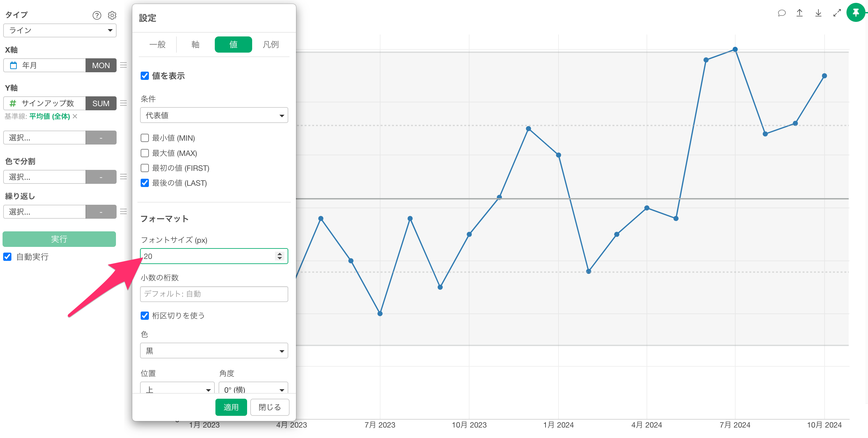The image size is (868, 438).
Task: Open the comment bubble icon
Action: (x=782, y=13)
